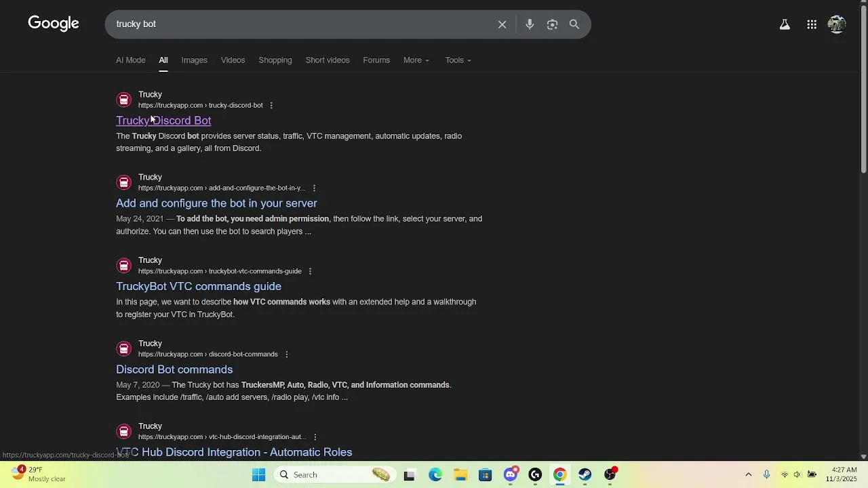Open the Google account avatar
Viewport: 868px width, 488px height.
837,24
